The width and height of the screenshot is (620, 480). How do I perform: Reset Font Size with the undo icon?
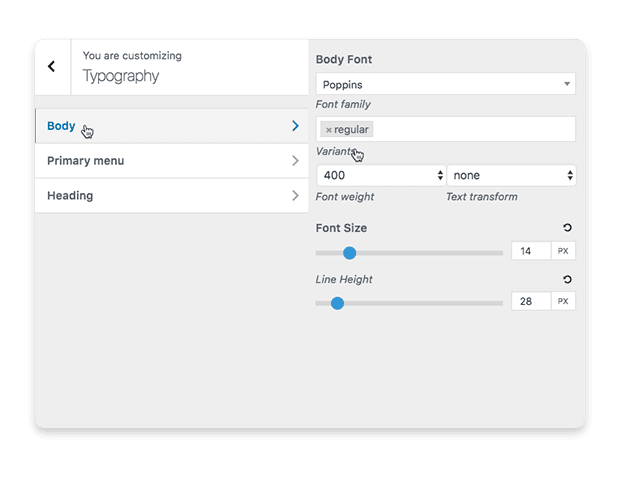click(x=567, y=228)
